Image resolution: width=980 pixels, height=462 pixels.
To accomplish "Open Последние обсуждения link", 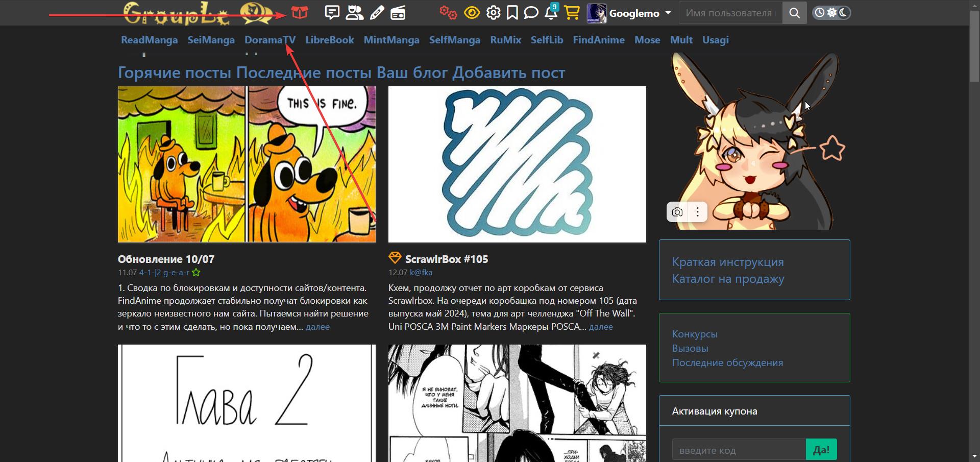I will (727, 362).
